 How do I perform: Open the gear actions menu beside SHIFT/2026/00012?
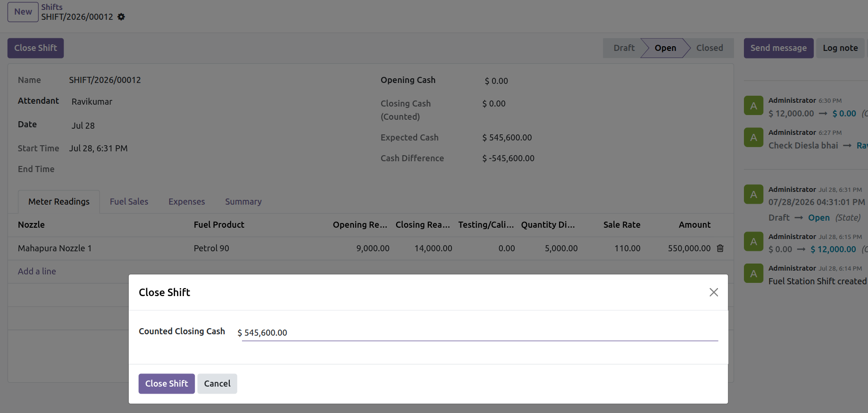point(121,17)
